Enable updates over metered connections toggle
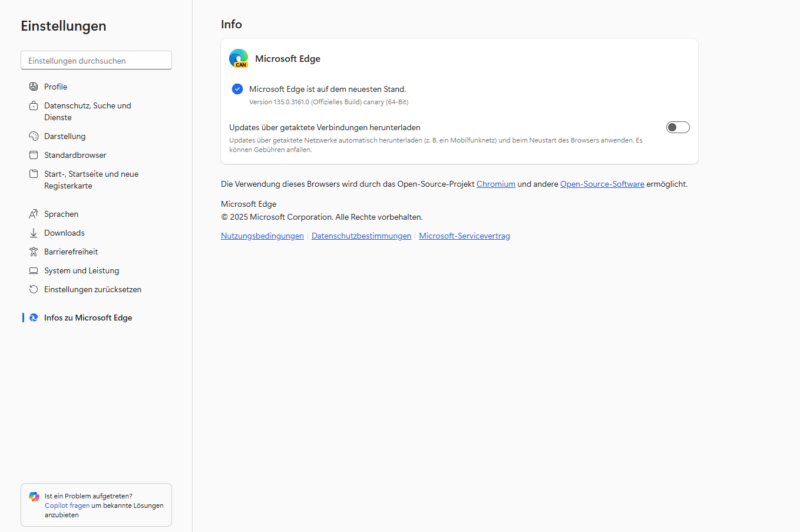 pos(677,127)
